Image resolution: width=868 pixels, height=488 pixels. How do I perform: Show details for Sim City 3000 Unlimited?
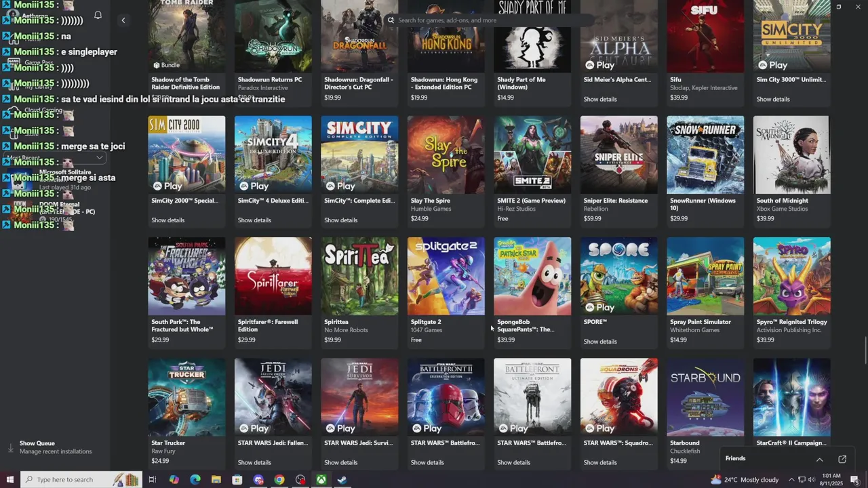pyautogui.click(x=773, y=99)
